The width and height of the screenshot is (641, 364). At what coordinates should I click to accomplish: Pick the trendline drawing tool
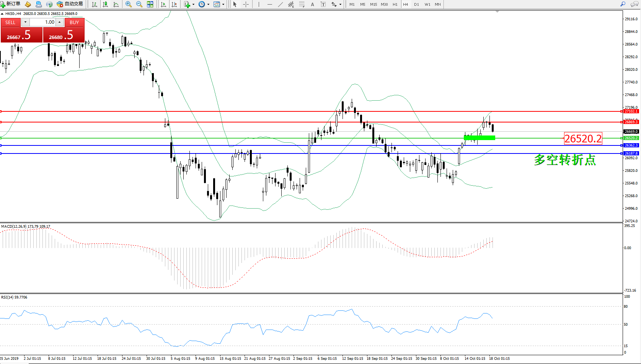[281, 4]
